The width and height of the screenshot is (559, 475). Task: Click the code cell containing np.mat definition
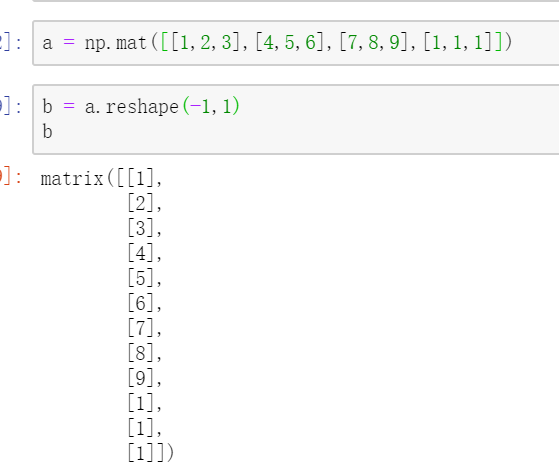click(296, 43)
